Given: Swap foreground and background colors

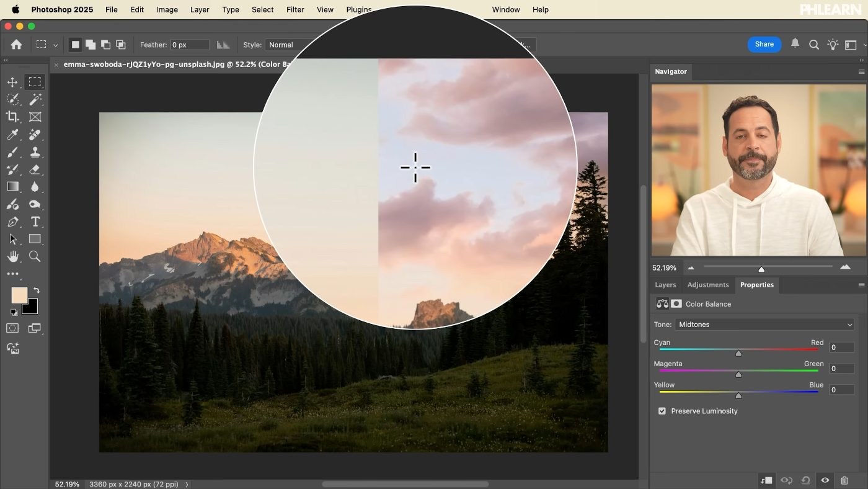Looking at the screenshot, I should [x=37, y=290].
